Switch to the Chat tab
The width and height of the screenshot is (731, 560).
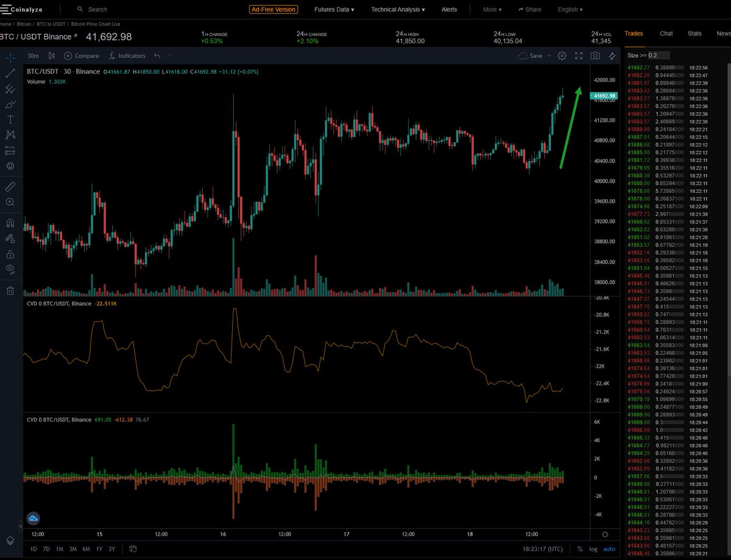[x=666, y=33]
